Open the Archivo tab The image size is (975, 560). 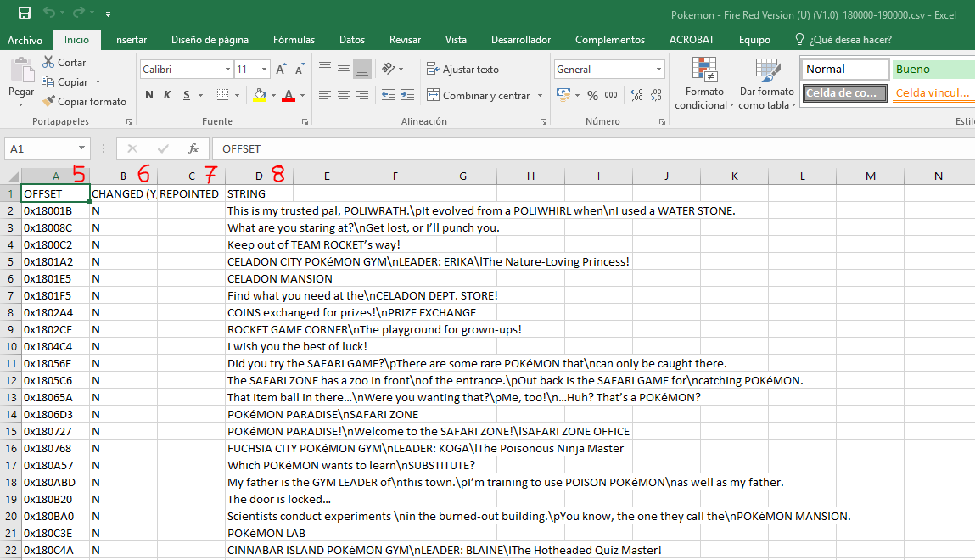(x=25, y=40)
